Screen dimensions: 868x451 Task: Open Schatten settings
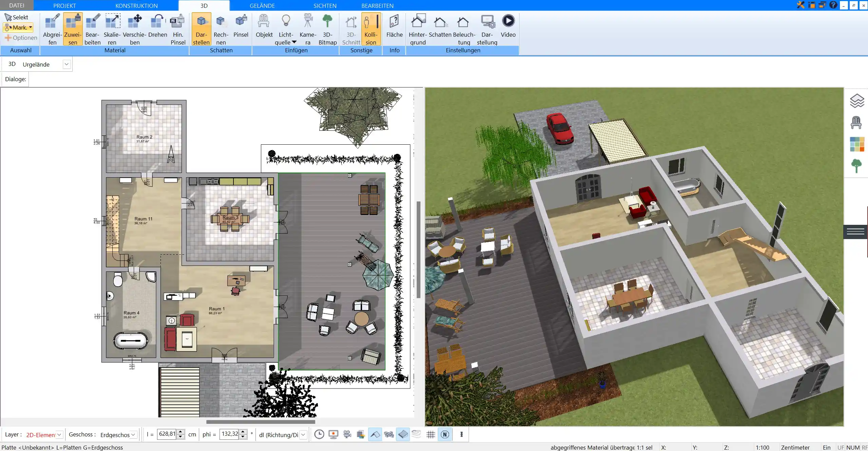point(440,26)
